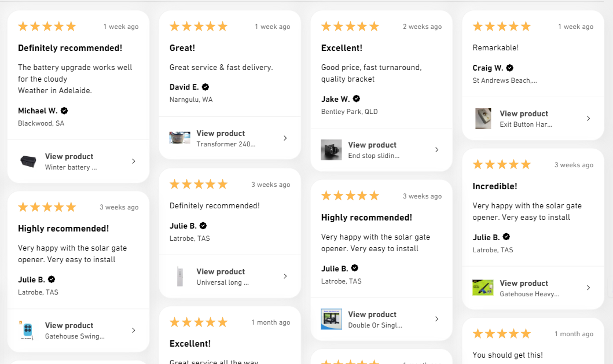The image size is (613, 364).
Task: Click the verified checkmark next to David E.
Action: 205,87
